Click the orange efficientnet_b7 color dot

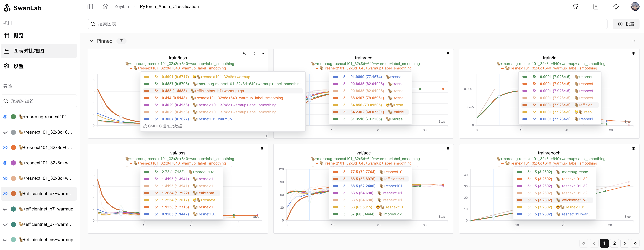click(x=13, y=194)
